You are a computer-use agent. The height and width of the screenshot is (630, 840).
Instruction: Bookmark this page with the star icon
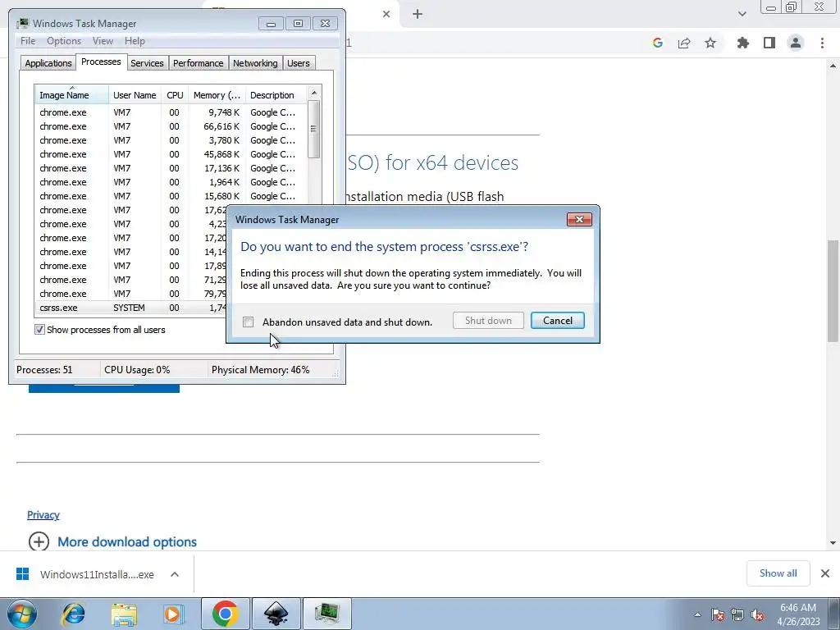point(710,43)
